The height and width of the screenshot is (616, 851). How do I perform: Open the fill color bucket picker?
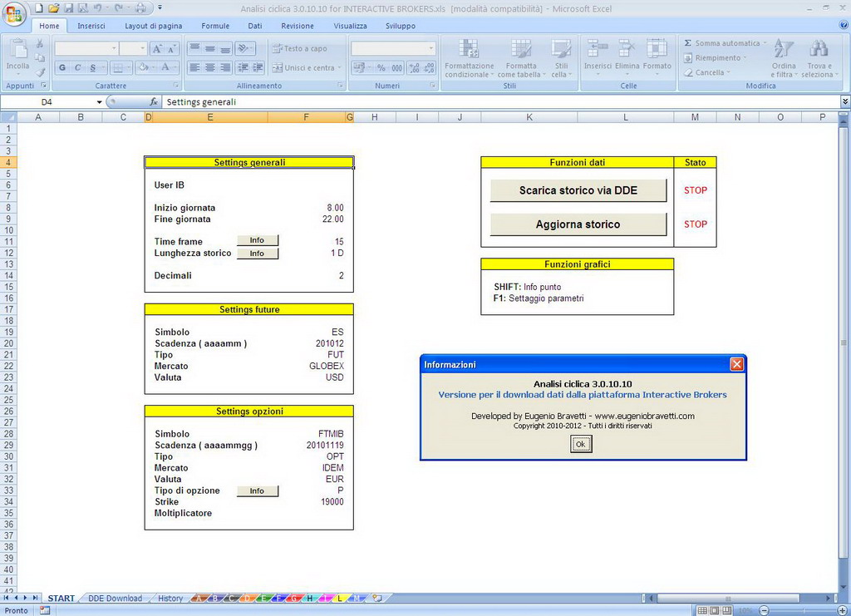click(x=144, y=68)
